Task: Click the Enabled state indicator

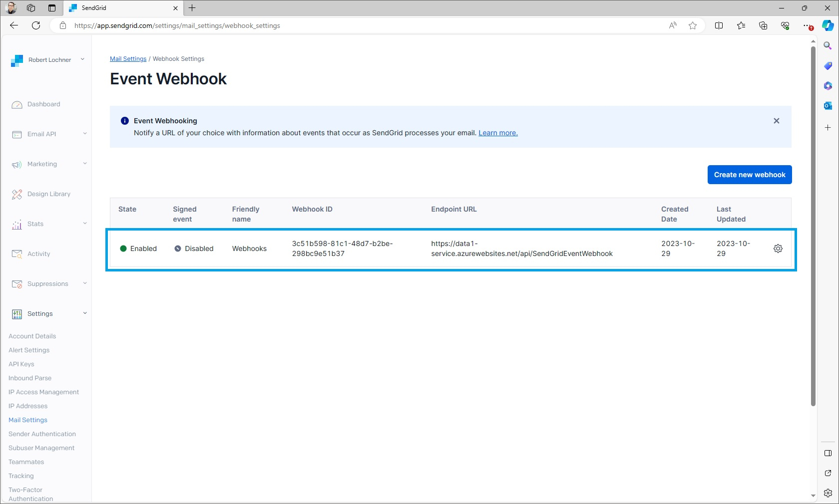Action: (138, 249)
